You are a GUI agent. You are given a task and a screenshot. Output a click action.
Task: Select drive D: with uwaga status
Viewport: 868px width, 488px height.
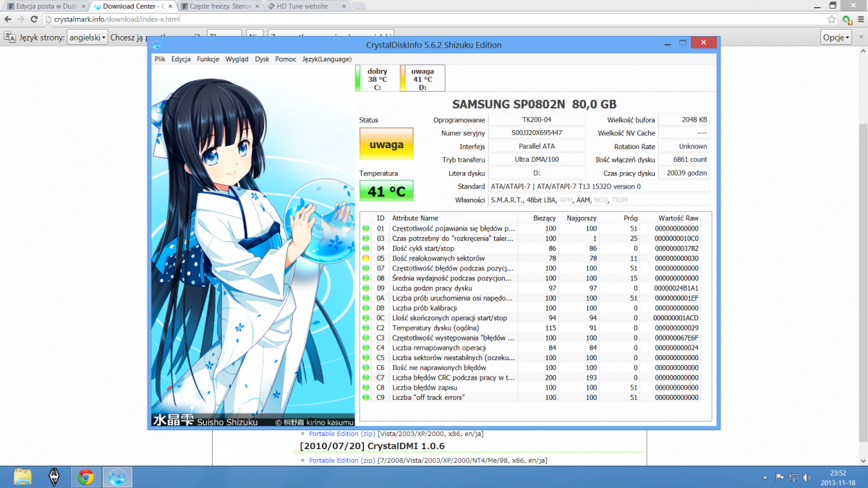click(x=422, y=78)
